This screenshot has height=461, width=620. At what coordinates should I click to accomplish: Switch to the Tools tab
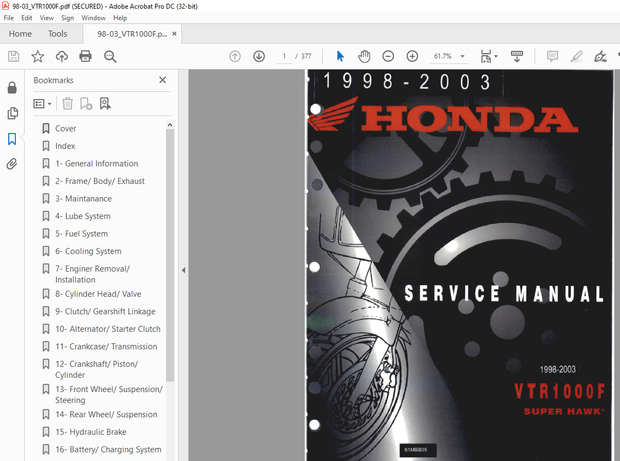click(58, 34)
